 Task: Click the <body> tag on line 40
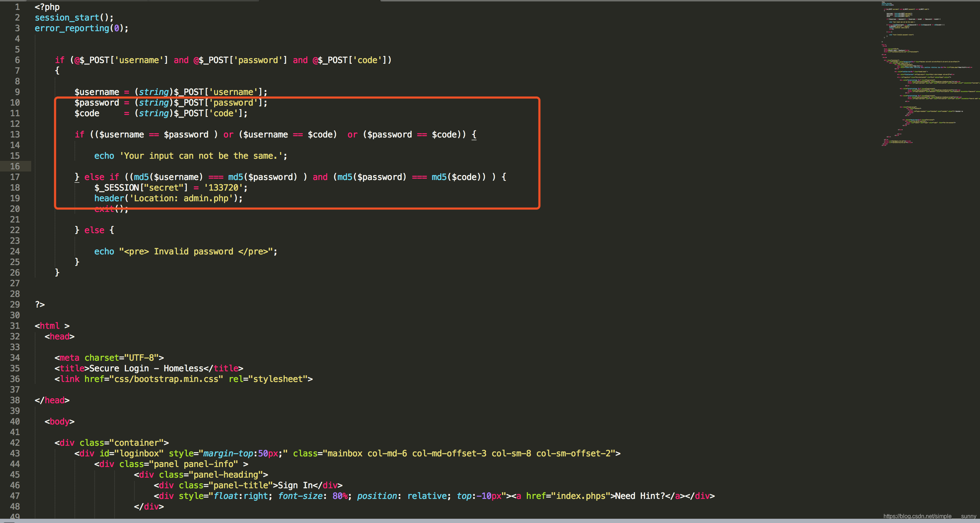60,422
